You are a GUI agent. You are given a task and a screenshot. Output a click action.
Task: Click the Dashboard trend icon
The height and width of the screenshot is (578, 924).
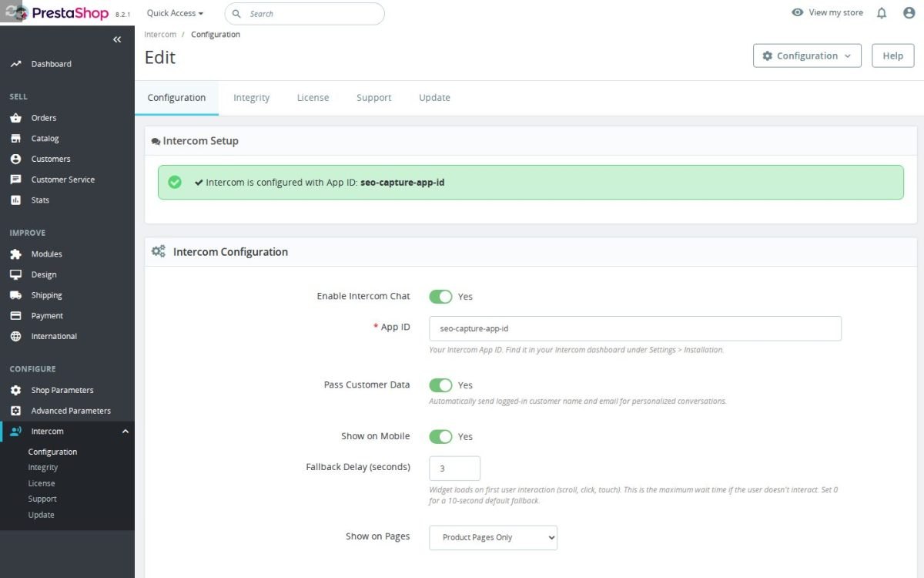[15, 64]
